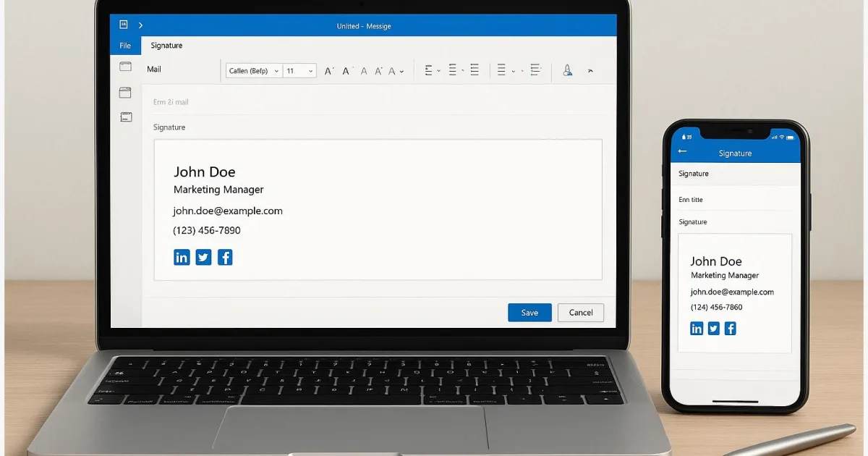Click the Twitter icon in the signature
Screen dimensions: 868x456
tap(203, 257)
